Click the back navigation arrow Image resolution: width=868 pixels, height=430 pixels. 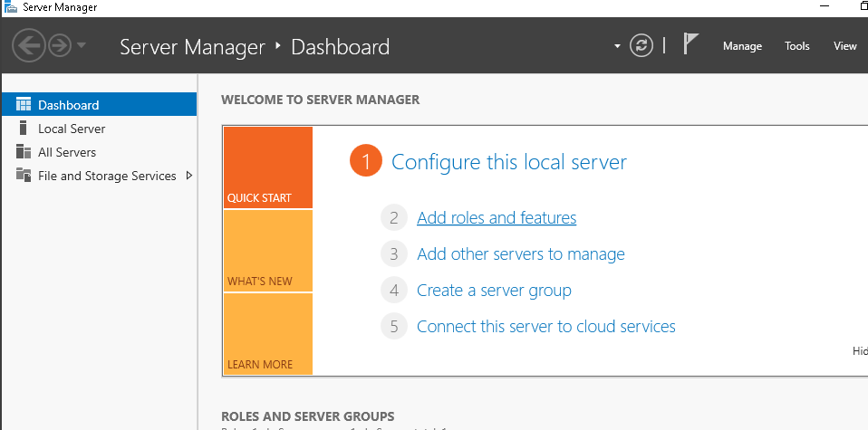point(29,45)
